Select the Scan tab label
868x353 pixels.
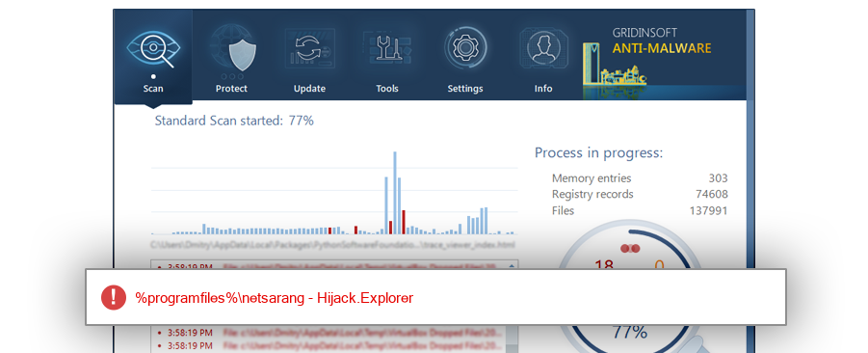pos(153,89)
